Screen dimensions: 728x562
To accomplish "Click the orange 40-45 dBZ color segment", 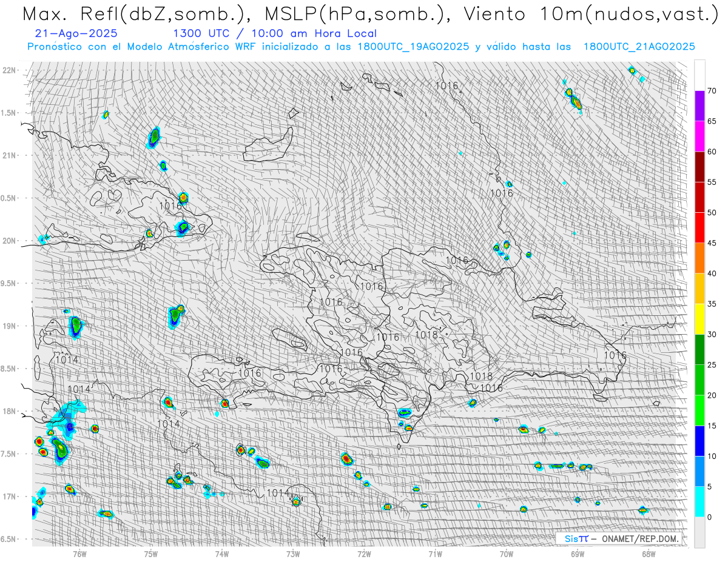I will pos(699,258).
